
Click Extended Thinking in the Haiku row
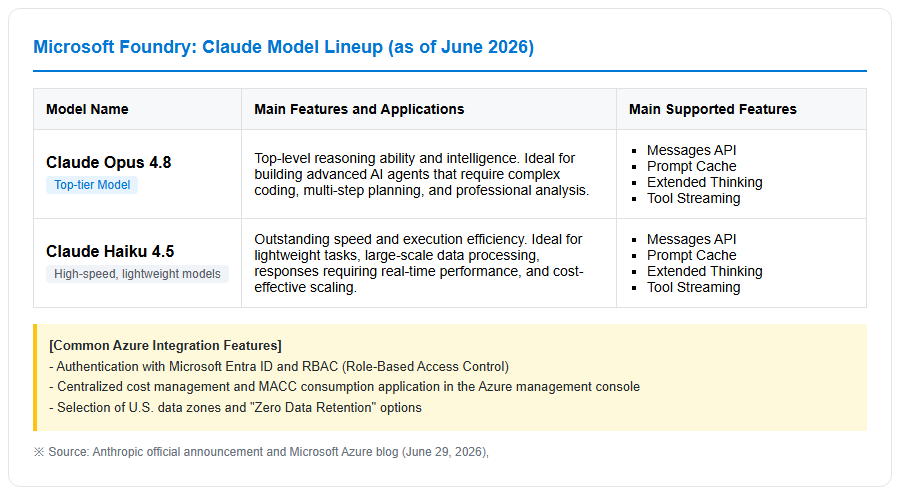coord(704,271)
